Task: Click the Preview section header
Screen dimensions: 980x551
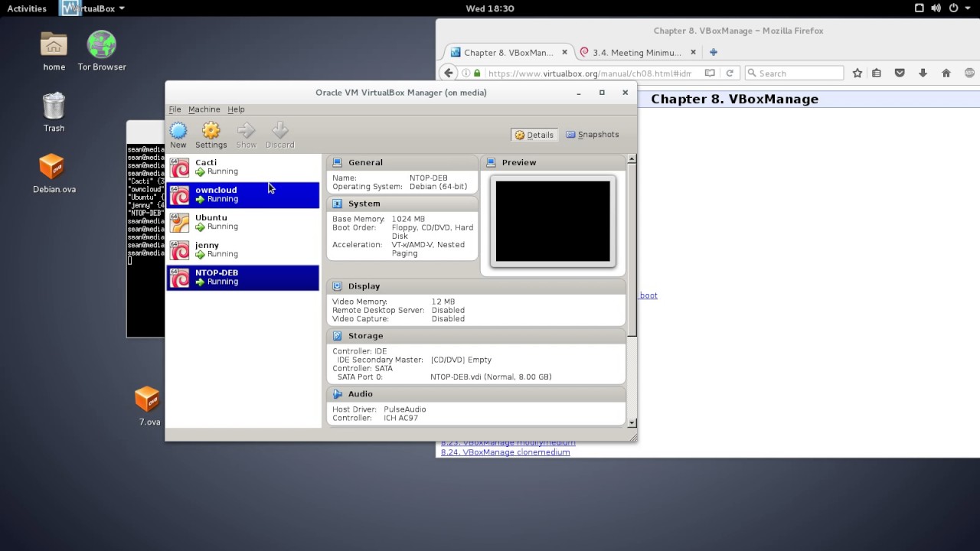Action: [553, 162]
